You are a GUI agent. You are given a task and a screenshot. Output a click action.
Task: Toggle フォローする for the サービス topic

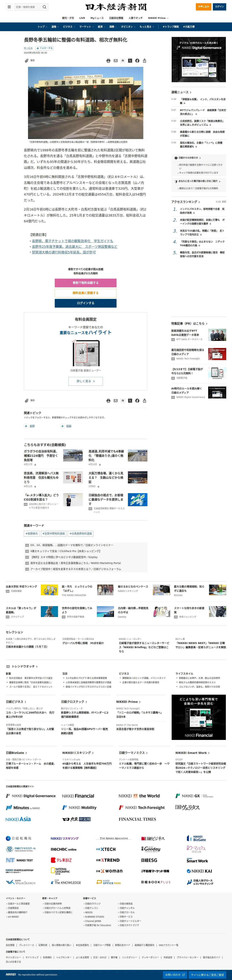pyautogui.click(x=44, y=48)
